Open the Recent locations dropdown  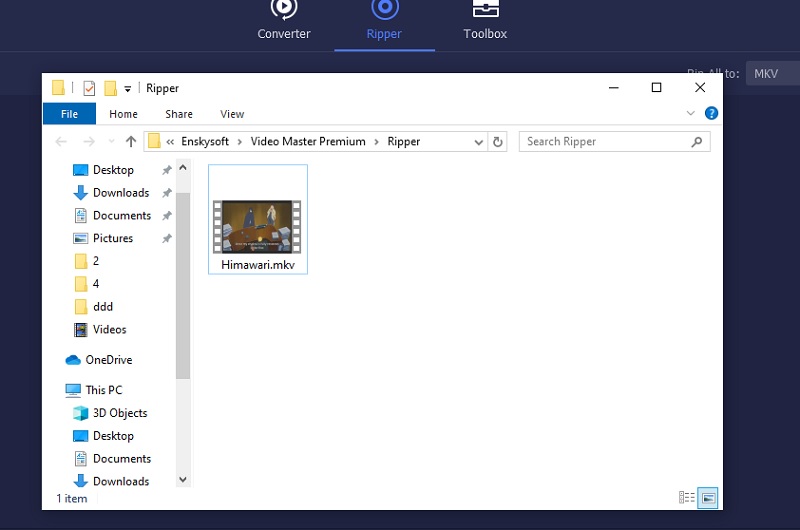(111, 141)
